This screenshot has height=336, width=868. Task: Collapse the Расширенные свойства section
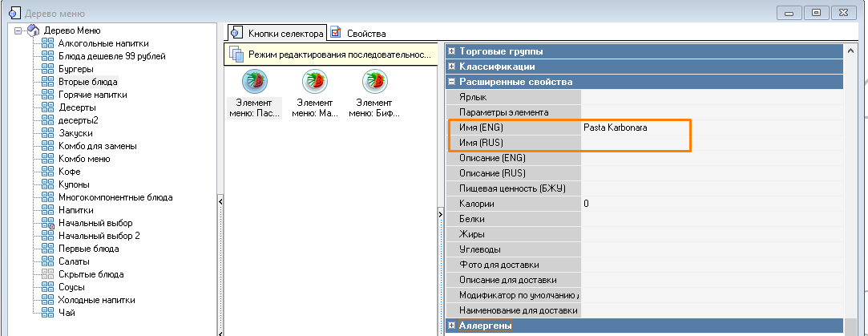(x=452, y=82)
